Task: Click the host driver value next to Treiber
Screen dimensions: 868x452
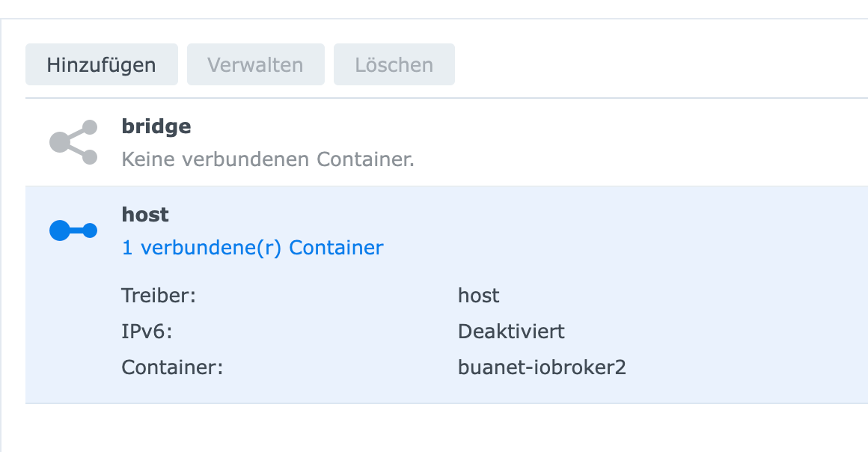Action: click(479, 296)
